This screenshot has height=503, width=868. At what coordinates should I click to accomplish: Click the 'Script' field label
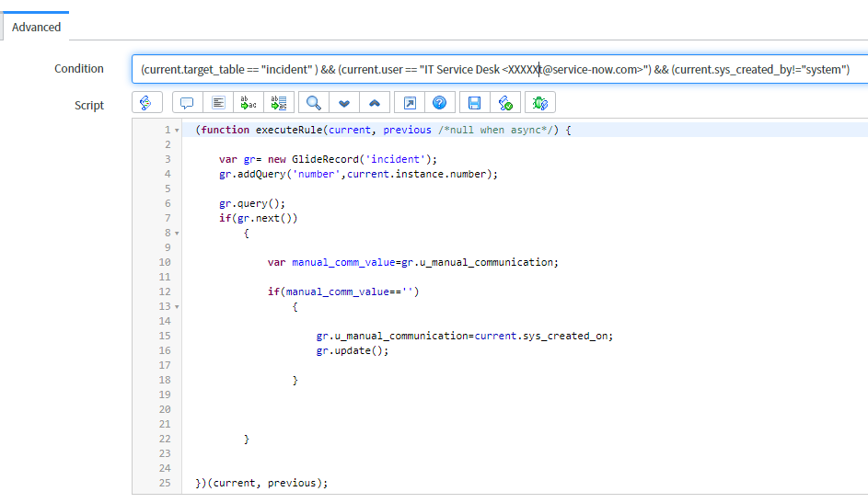(89, 105)
